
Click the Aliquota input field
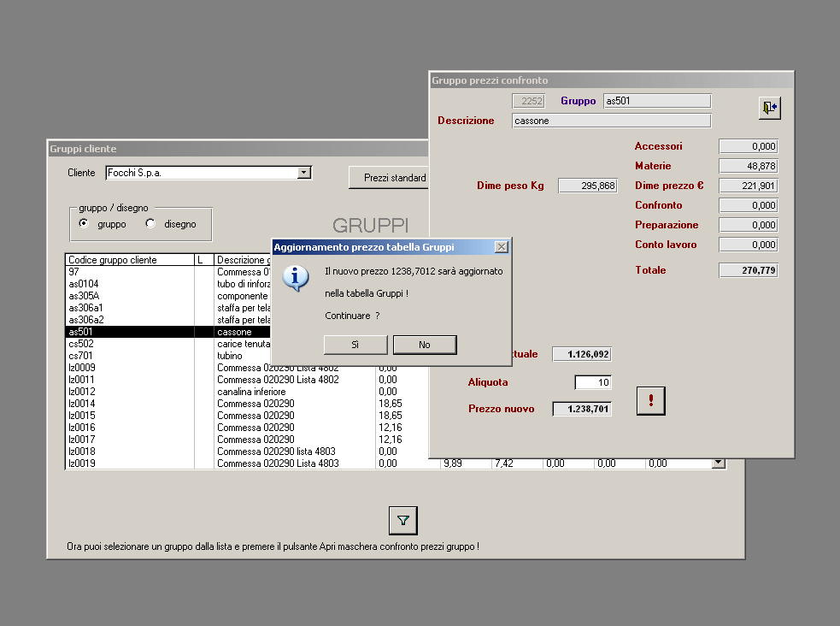point(593,382)
